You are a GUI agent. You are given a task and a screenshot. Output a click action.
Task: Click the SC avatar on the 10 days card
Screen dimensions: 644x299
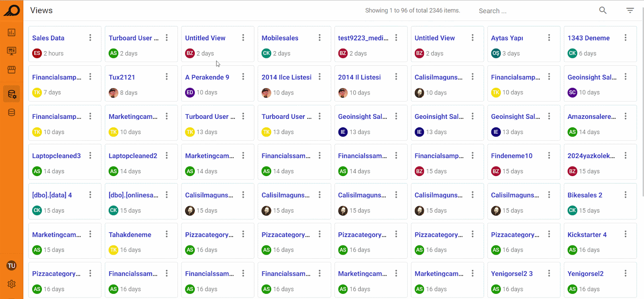click(572, 92)
